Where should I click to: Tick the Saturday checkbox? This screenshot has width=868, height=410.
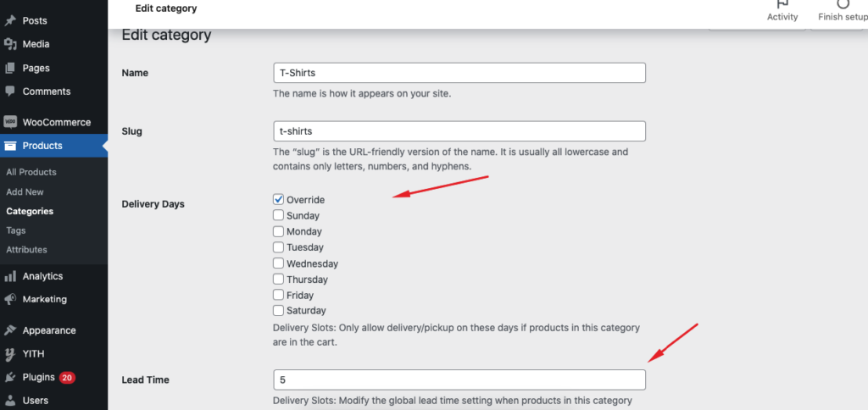click(x=278, y=311)
